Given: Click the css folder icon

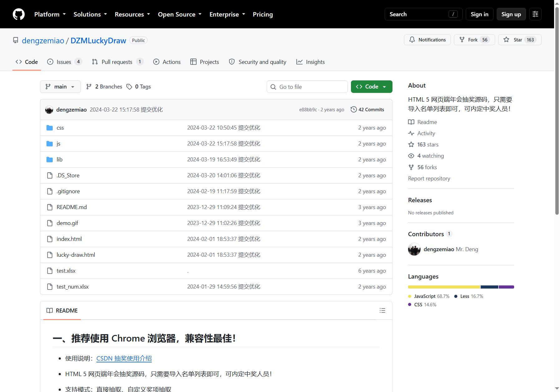Looking at the screenshot, I should pos(50,128).
